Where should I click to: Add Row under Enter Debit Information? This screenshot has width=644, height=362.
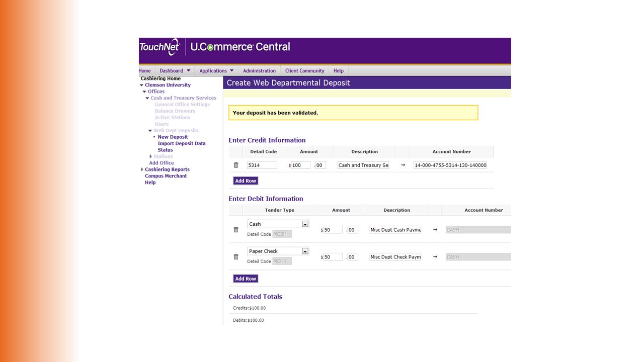[x=246, y=279]
